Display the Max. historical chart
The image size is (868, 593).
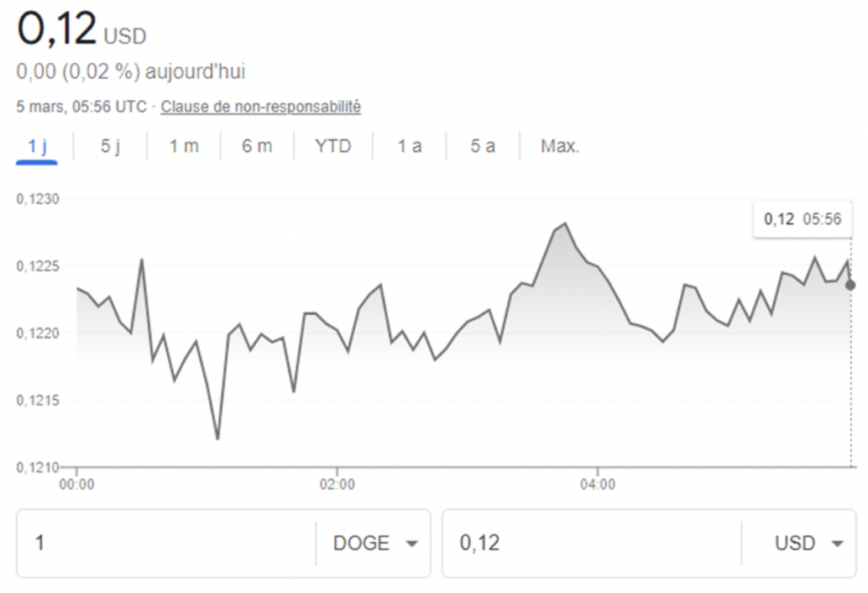click(559, 145)
